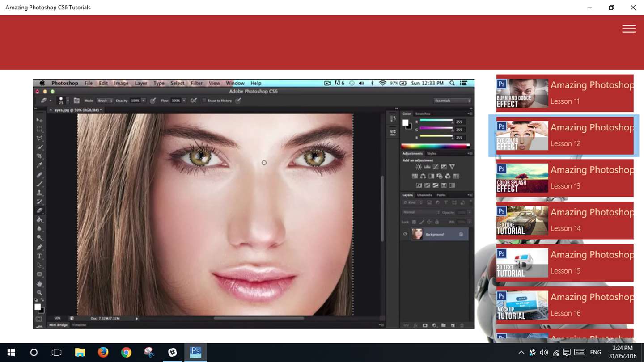Screen dimensions: 644x362
Task: Select the Lesson 12 Eye Color Effect item
Action: click(x=565, y=135)
